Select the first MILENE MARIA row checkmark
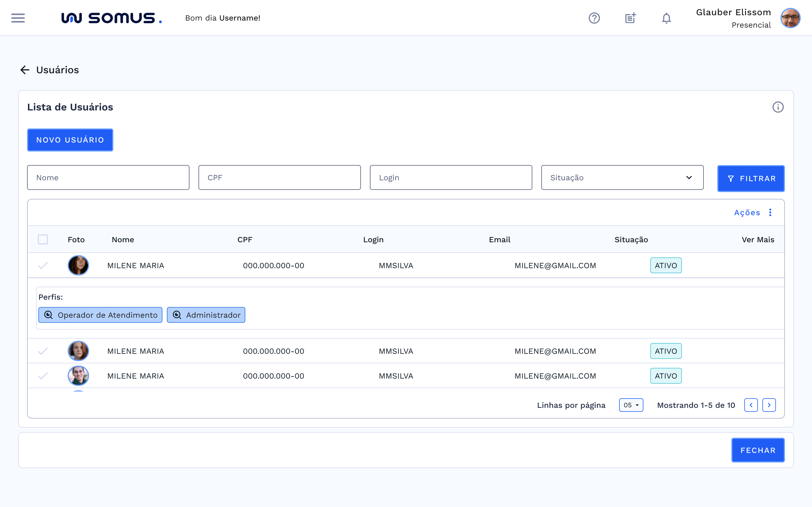812x507 pixels. [x=43, y=266]
